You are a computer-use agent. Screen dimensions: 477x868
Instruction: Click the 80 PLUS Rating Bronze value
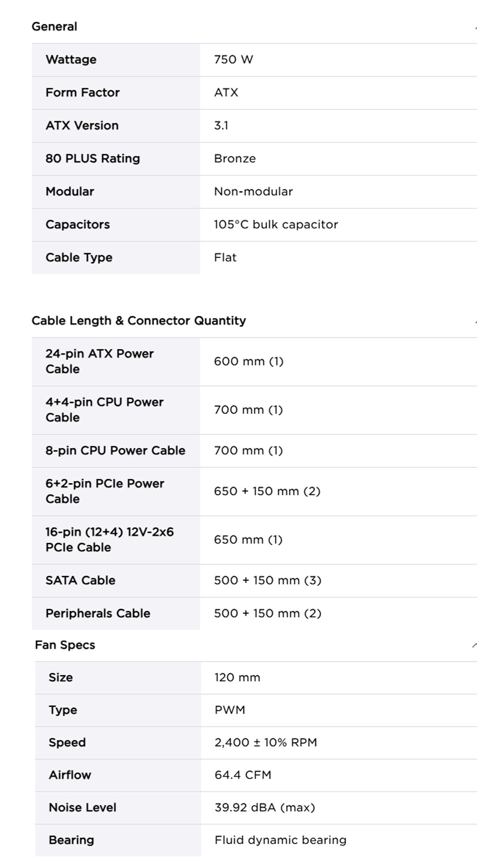pos(235,159)
